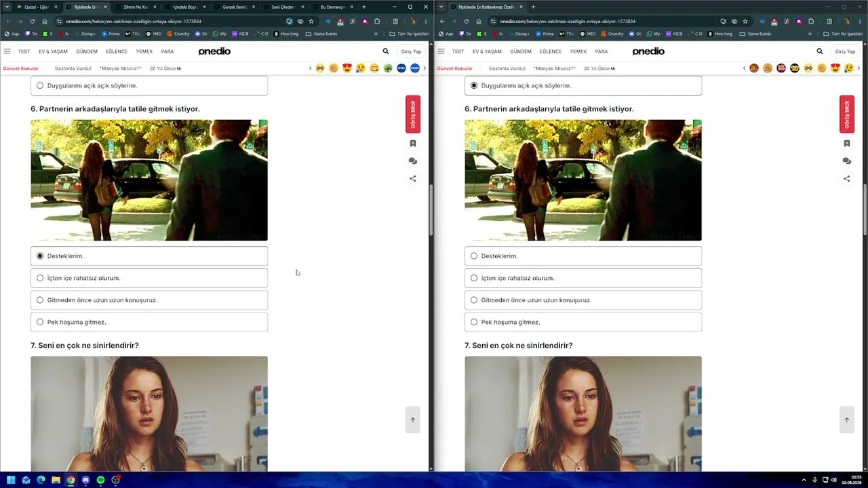Select "Duygularımı açık açık söylerim." in the left window
This screenshot has height=488, width=868.
point(149,85)
